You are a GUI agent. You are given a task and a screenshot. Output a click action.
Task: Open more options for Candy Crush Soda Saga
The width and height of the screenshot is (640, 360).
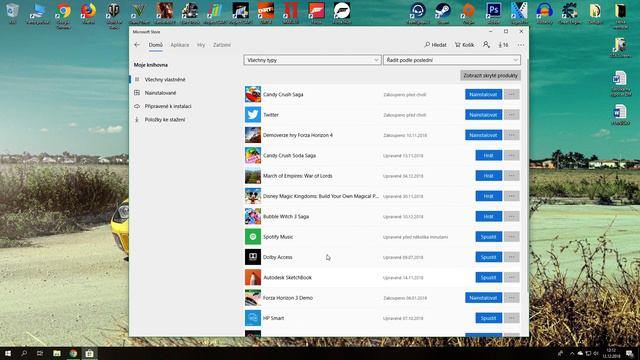(511, 156)
